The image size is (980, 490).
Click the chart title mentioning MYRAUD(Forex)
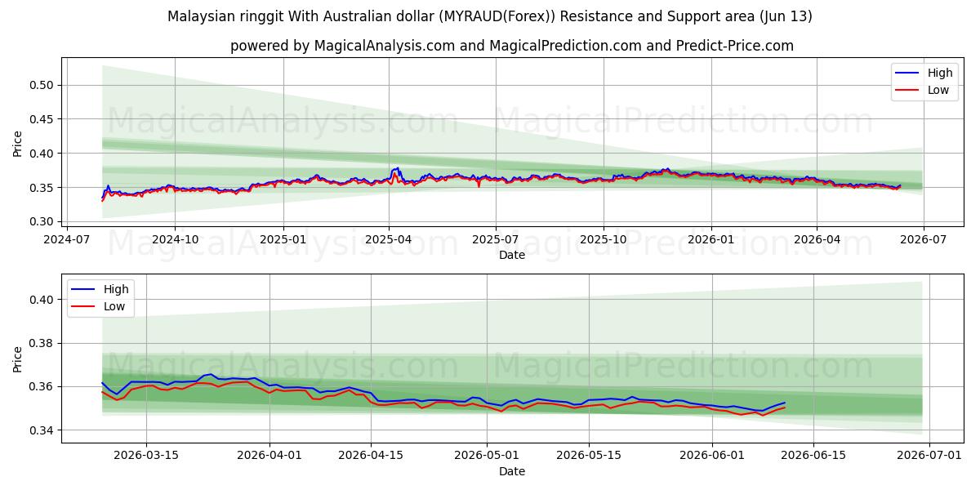tap(490, 16)
